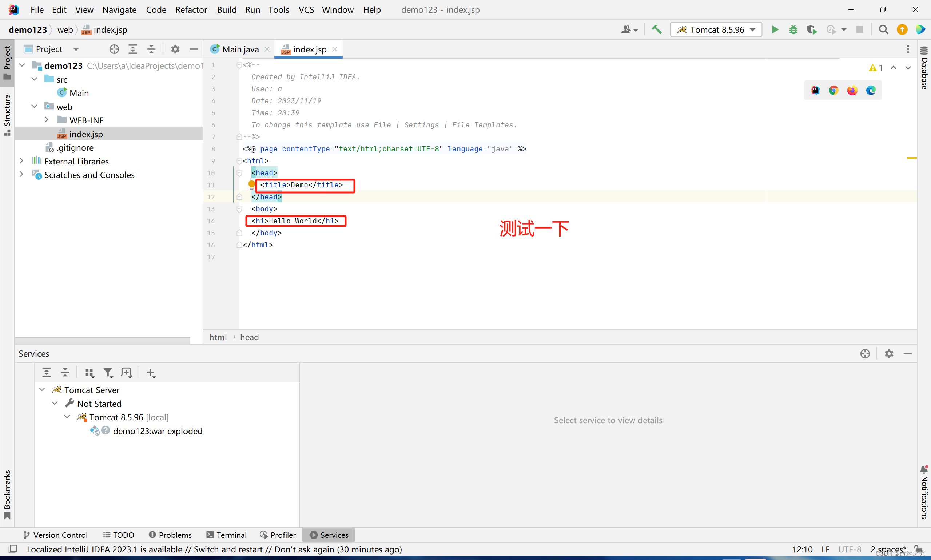Expand Scratches and Consoles node
Viewport: 931px width, 560px height.
(x=21, y=174)
